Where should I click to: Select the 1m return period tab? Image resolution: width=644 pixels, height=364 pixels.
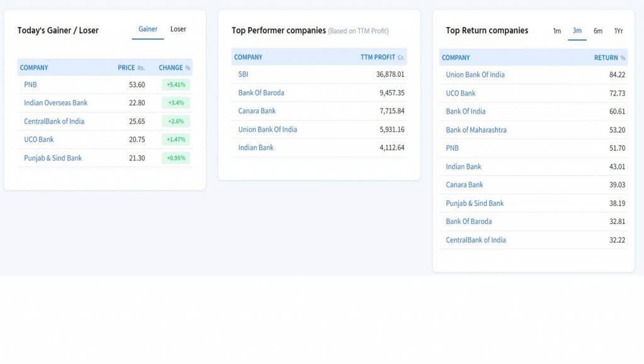[x=557, y=31]
